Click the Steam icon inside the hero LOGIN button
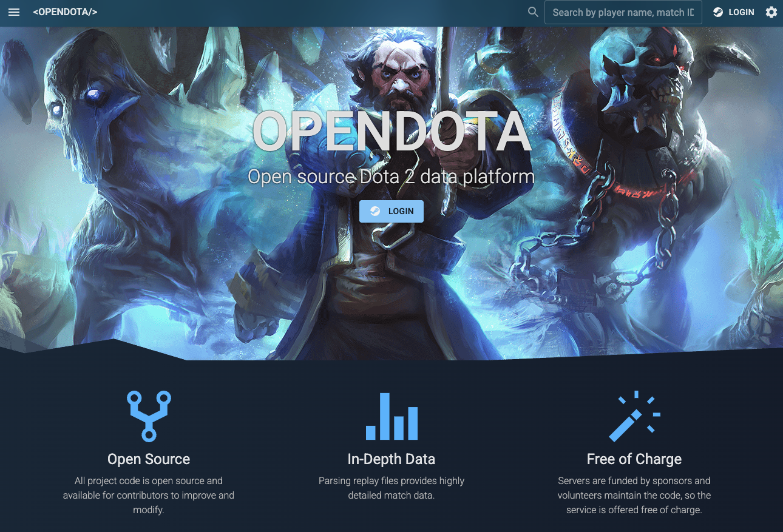 375,211
